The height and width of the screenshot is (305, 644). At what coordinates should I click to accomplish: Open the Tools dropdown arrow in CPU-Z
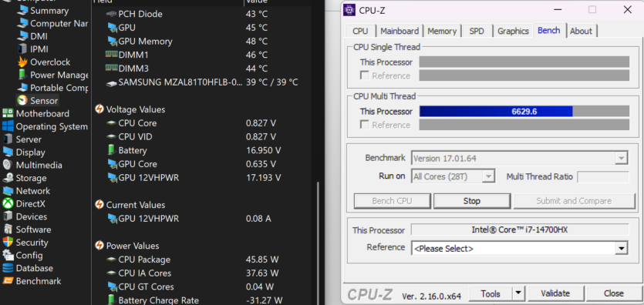pyautogui.click(x=518, y=293)
